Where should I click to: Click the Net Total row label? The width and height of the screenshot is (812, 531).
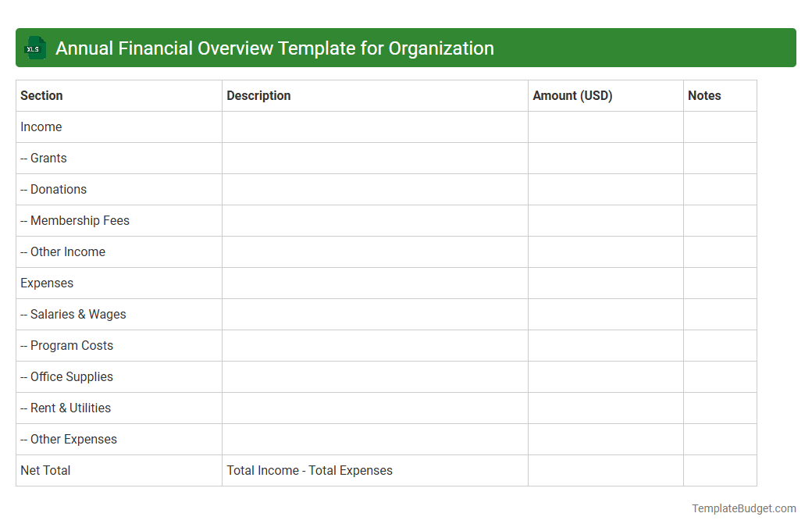pyautogui.click(x=45, y=470)
